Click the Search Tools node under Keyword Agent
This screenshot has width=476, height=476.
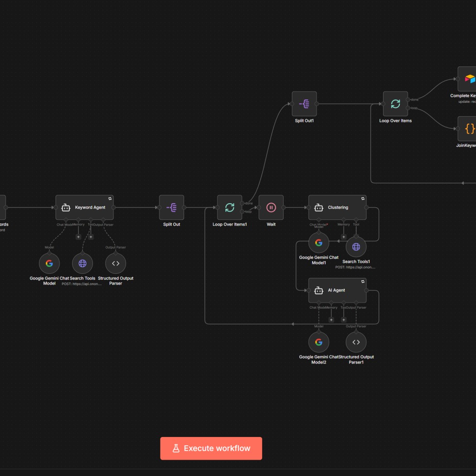[x=82, y=264]
